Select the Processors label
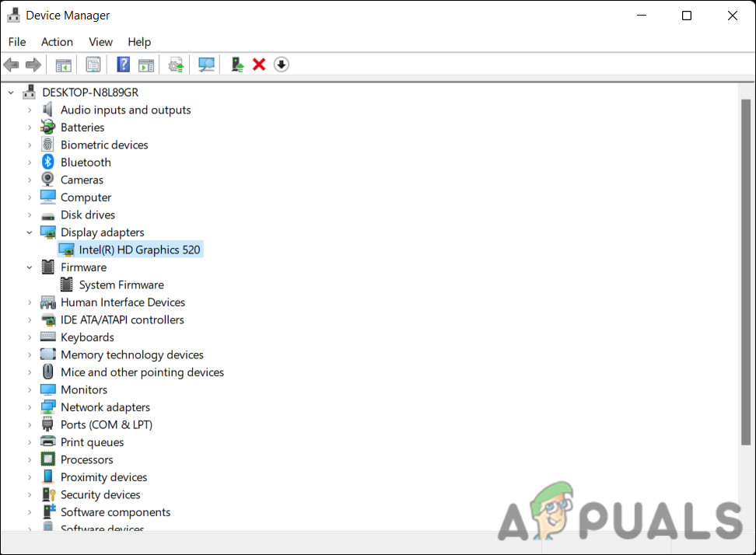Image resolution: width=756 pixels, height=555 pixels. point(87,459)
